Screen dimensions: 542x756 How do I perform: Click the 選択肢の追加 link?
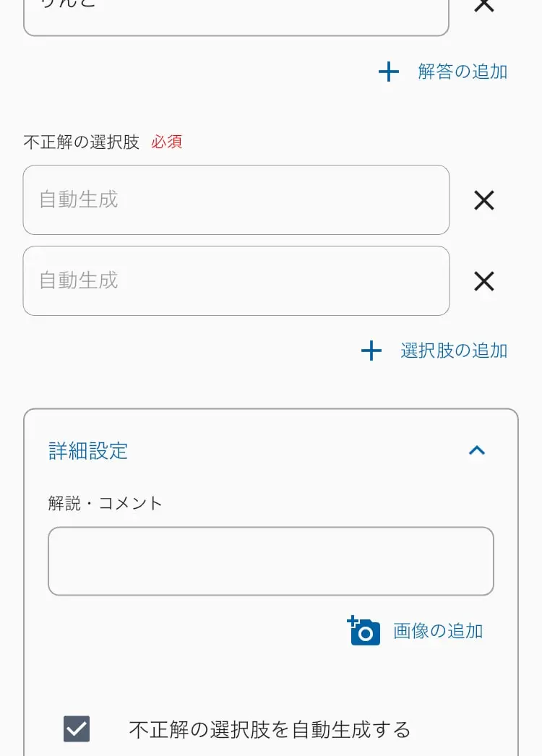[x=454, y=351]
